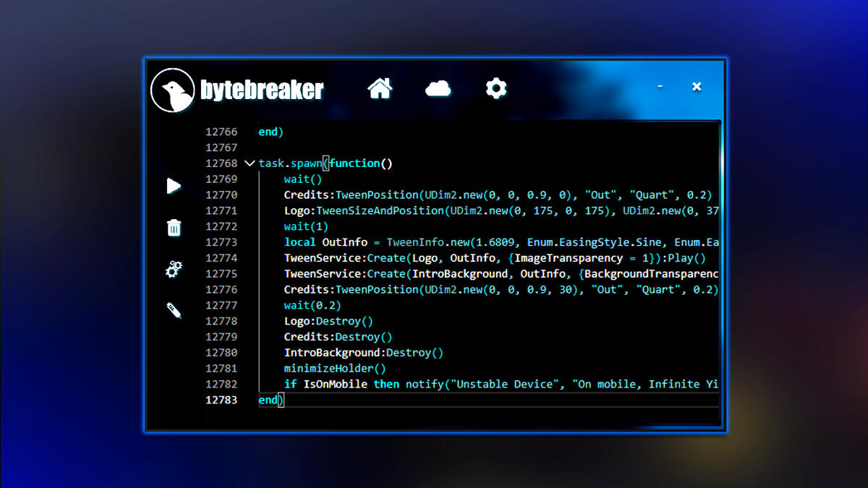This screenshot has height=488, width=868.
Task: Open settings via the top gear icon
Action: 495,87
